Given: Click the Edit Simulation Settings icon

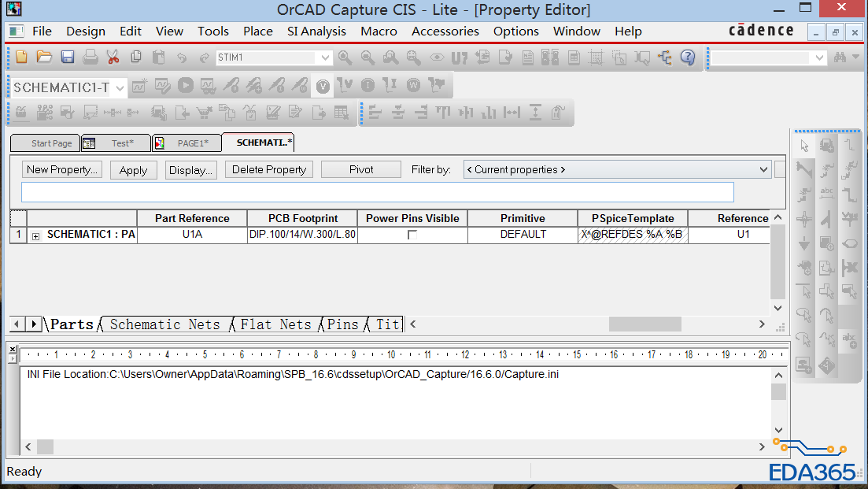Looking at the screenshot, I should [163, 85].
